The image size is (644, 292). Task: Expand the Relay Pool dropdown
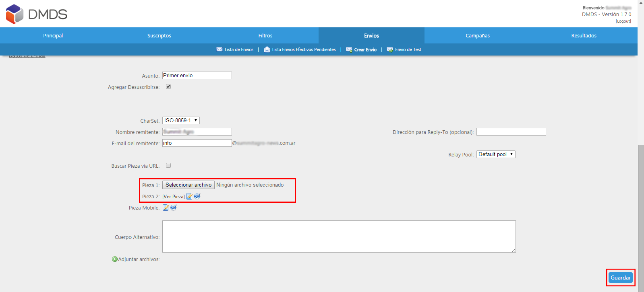pyautogui.click(x=496, y=154)
